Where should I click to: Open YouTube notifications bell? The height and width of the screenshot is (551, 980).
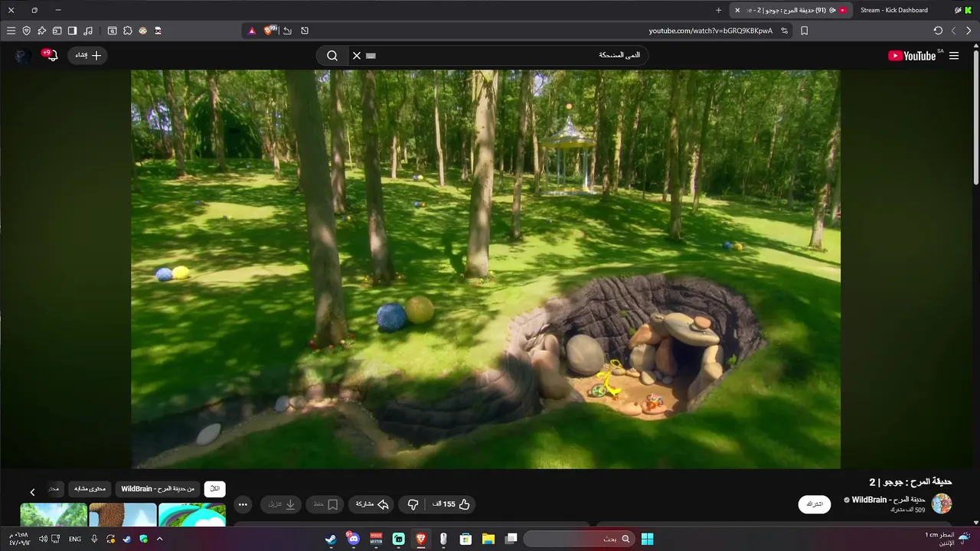coord(52,55)
